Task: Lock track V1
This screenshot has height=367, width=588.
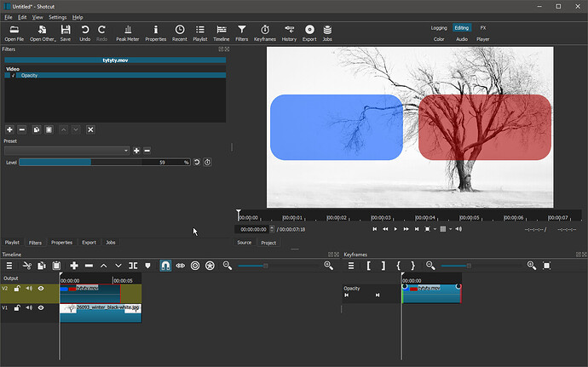Action: (x=17, y=307)
